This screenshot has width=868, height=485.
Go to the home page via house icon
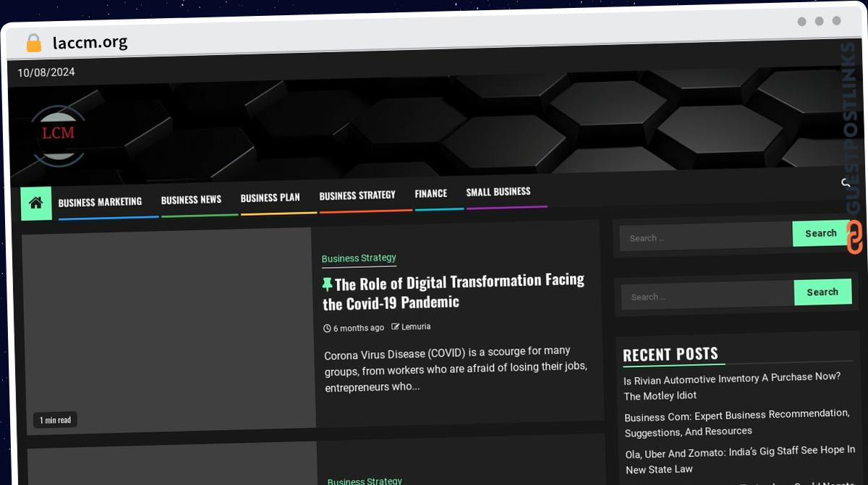36,203
